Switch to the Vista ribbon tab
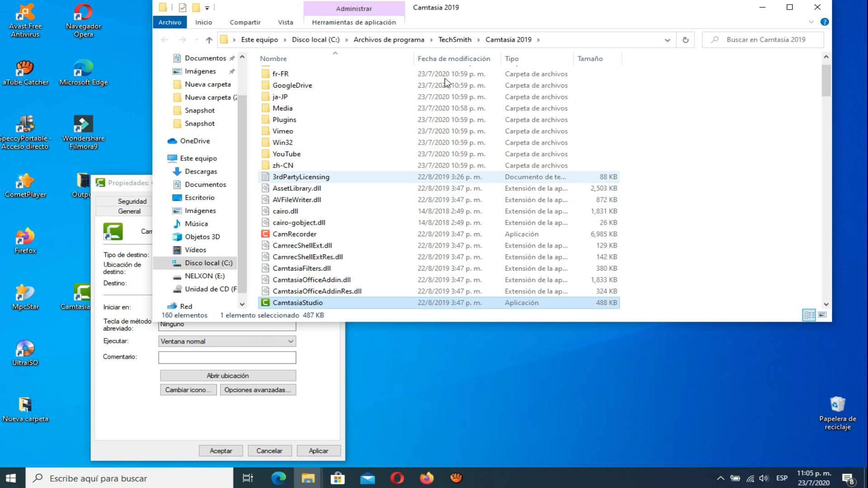This screenshot has height=488, width=868. click(285, 22)
